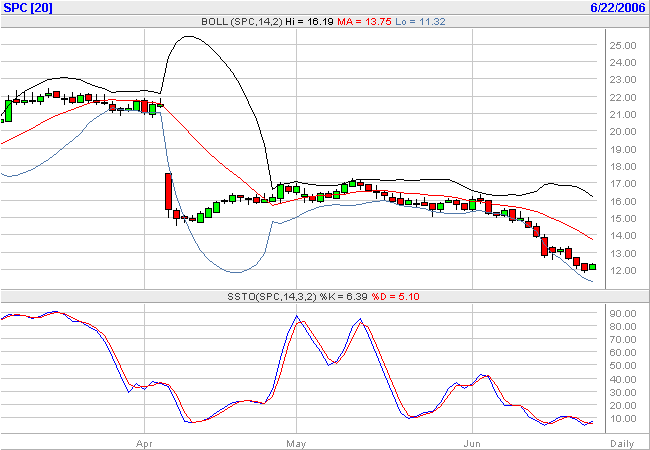Image resolution: width=650 pixels, height=450 pixels.
Task: Click the 10.00 stochastic axis label
Action: pos(623,419)
